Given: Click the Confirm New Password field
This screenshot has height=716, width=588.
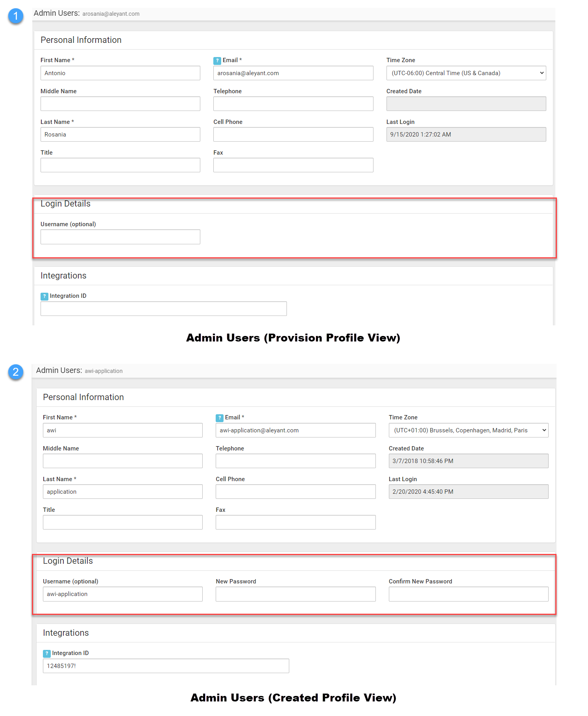Looking at the screenshot, I should 468,594.
